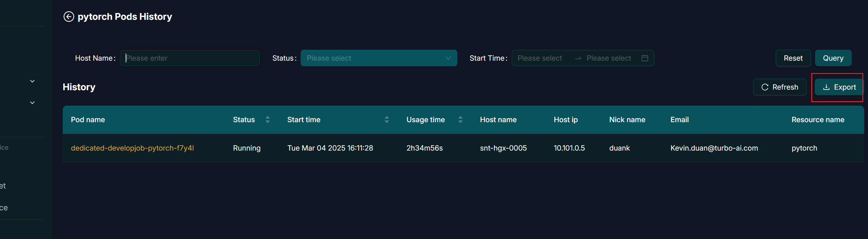Click the Reset button
This screenshot has height=239, width=868.
pos(793,58)
